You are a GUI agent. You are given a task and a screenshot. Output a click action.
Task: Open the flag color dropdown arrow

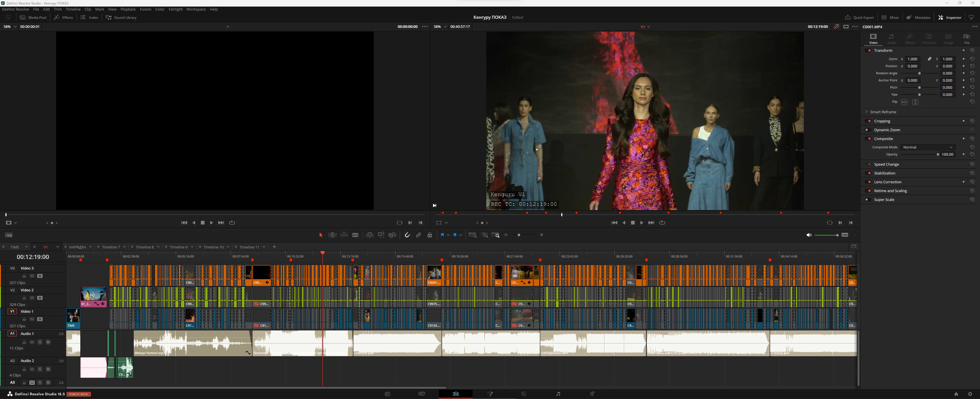point(448,235)
